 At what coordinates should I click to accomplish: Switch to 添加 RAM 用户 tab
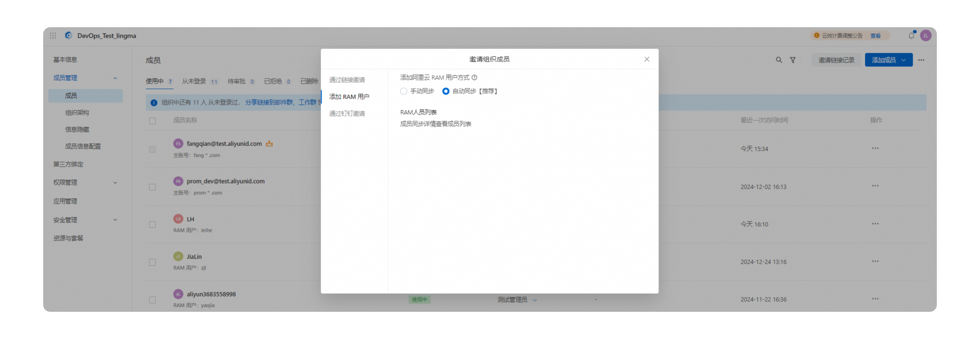349,97
